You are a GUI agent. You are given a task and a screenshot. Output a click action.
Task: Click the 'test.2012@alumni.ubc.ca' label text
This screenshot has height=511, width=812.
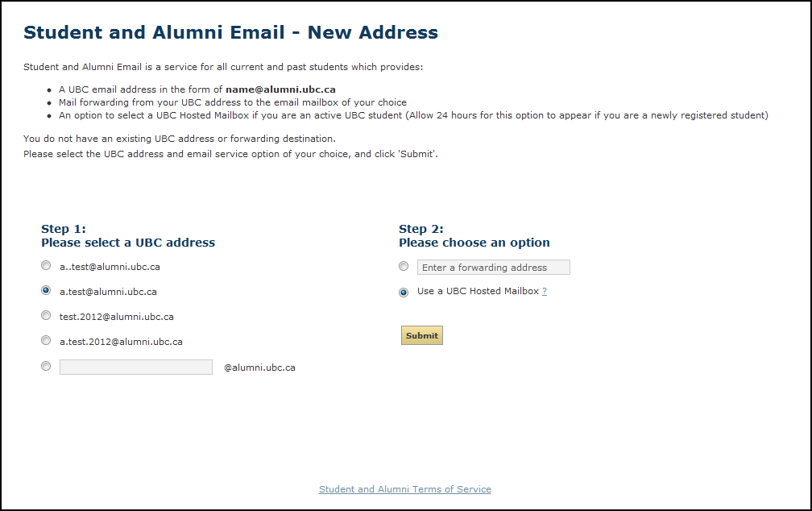pos(117,317)
